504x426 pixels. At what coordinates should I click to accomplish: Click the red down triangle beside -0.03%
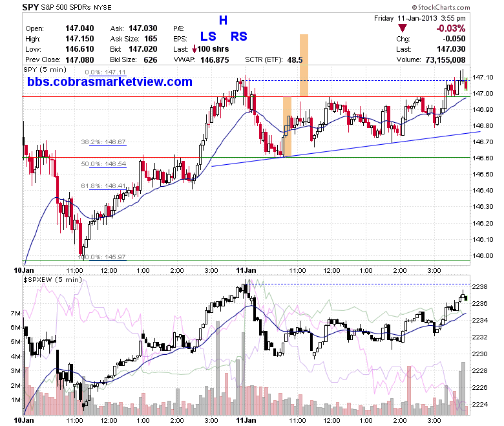[403, 28]
